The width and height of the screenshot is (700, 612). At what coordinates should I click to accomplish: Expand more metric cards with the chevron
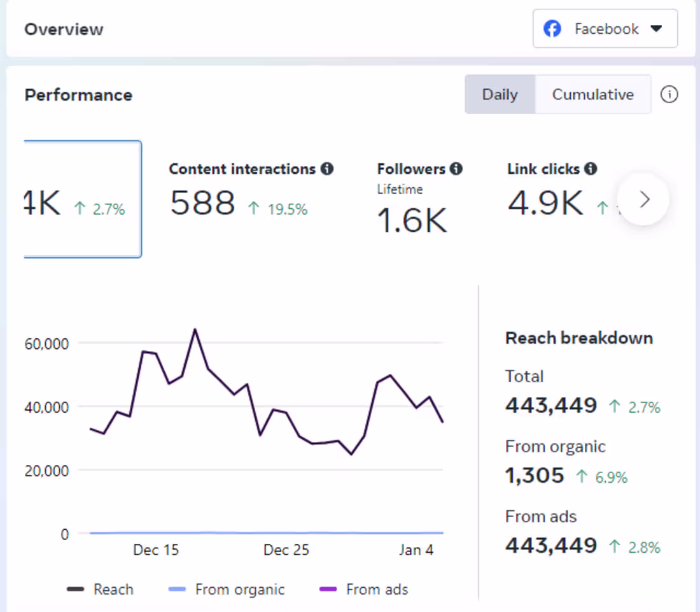(643, 199)
